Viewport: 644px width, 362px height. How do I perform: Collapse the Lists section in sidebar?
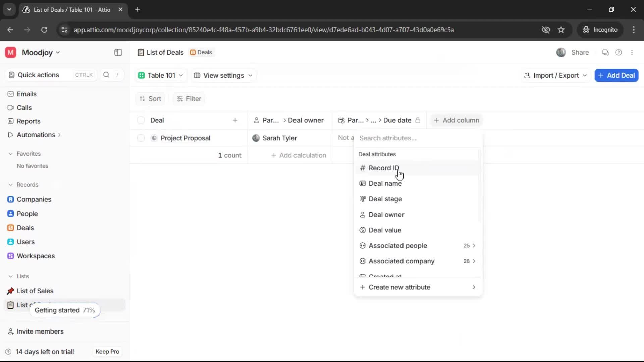click(10, 276)
